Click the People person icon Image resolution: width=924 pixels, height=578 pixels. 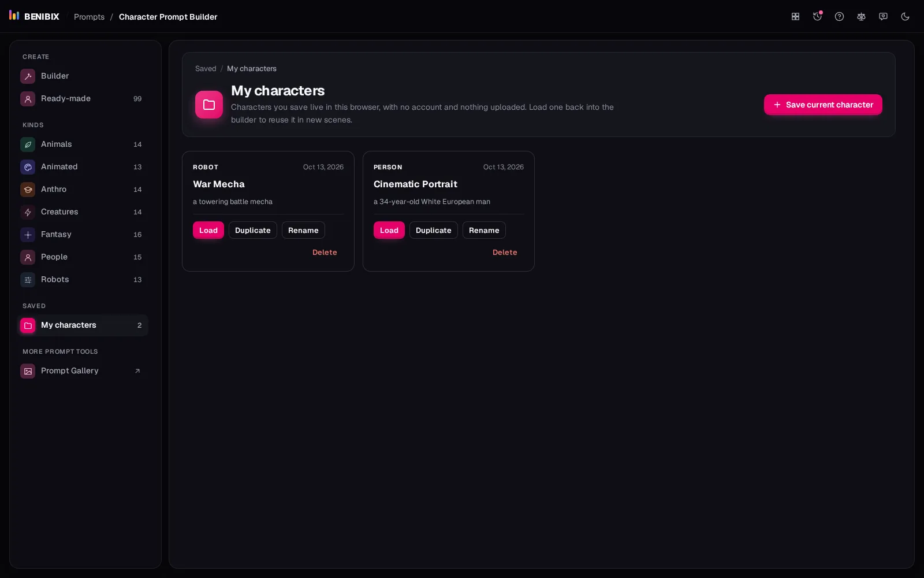coord(28,257)
